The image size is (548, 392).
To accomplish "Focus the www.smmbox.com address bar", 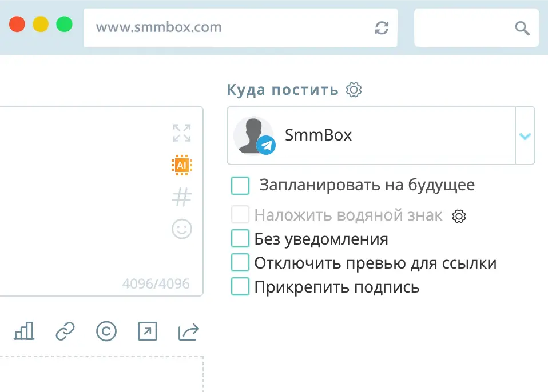I will point(240,27).
